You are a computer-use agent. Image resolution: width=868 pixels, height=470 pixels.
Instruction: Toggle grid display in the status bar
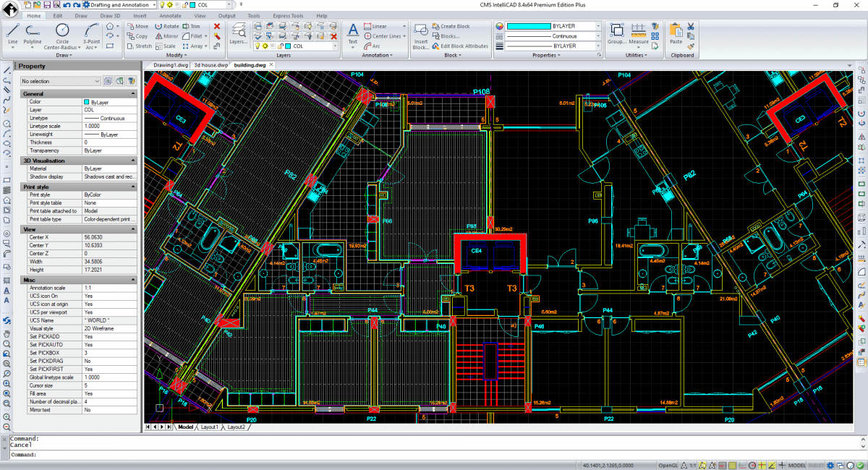pos(732,465)
